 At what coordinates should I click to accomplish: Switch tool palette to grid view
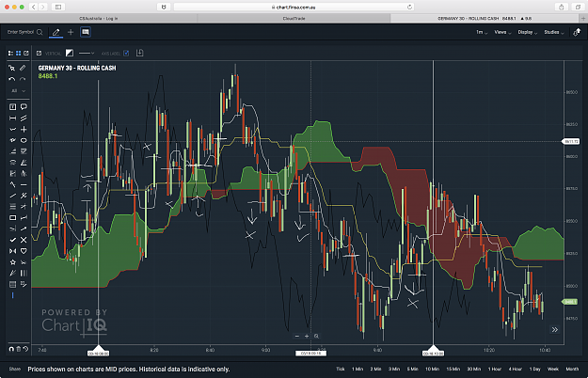click(x=19, y=54)
